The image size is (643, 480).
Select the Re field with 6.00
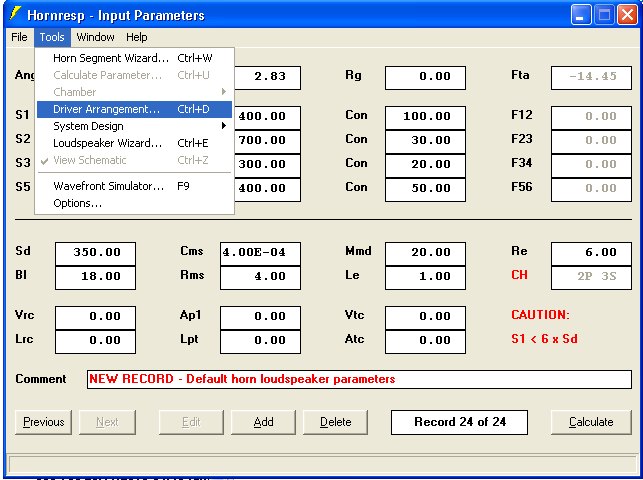pos(591,253)
